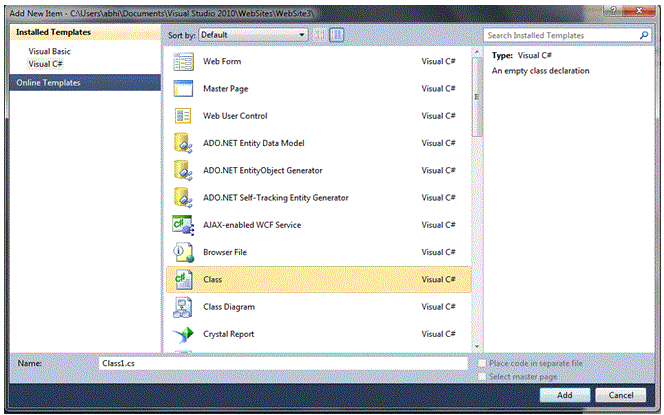
Task: Select the 'Web User Control' label
Action: [x=235, y=116]
